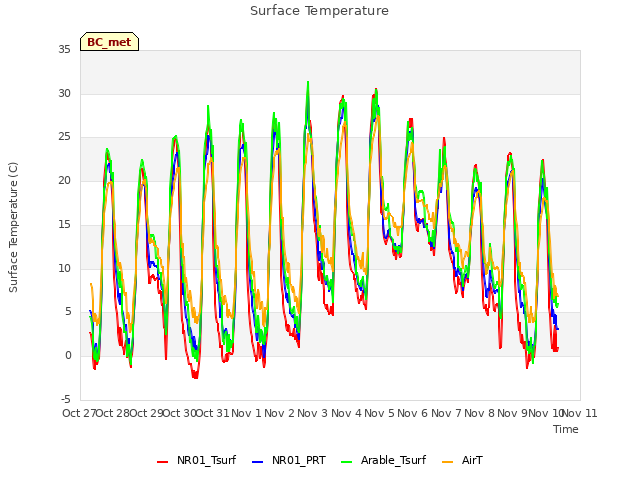This screenshot has width=640, height=480.
Task: Click the BC_met annotation label
Action: pyautogui.click(x=109, y=42)
